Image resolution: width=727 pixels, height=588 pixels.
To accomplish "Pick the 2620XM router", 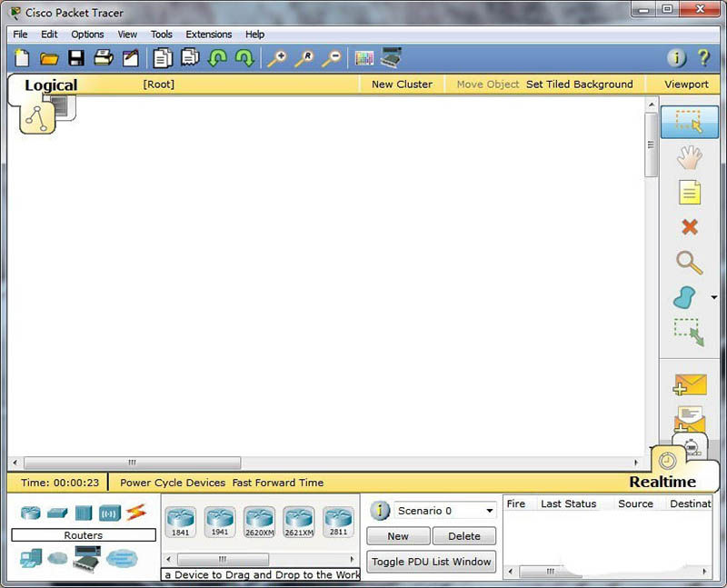I will point(260,522).
